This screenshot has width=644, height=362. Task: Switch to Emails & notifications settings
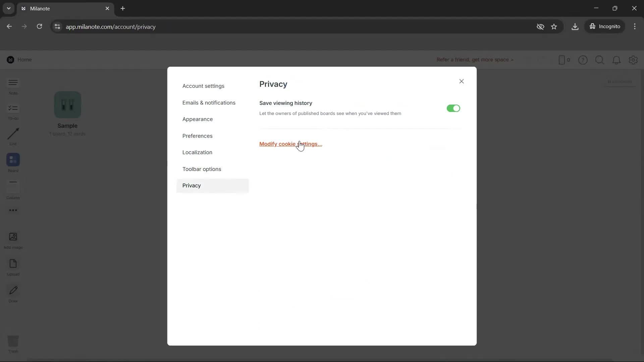click(x=209, y=103)
